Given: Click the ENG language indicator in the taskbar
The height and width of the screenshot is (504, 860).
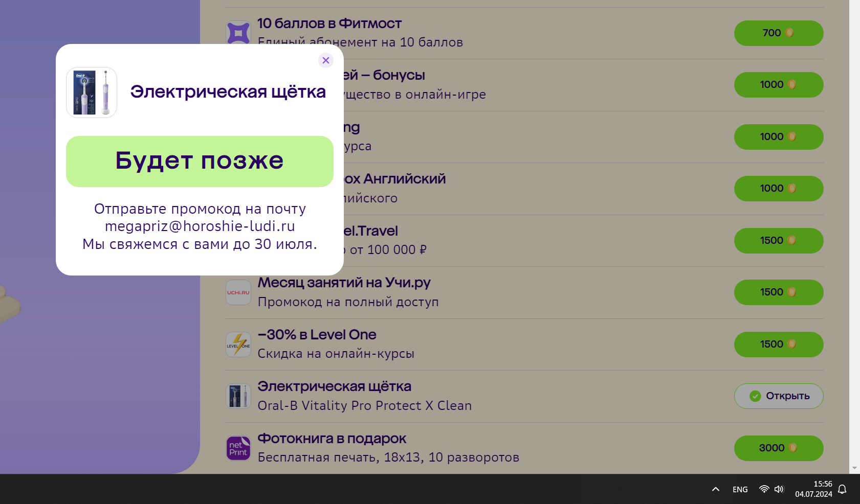Looking at the screenshot, I should [740, 490].
